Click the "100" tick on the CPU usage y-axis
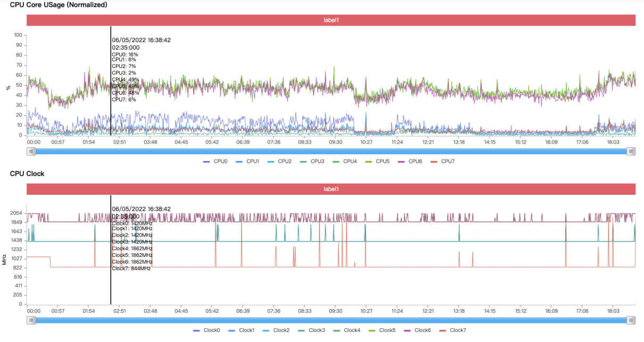Viewport: 644px width, 342px height. [18, 35]
